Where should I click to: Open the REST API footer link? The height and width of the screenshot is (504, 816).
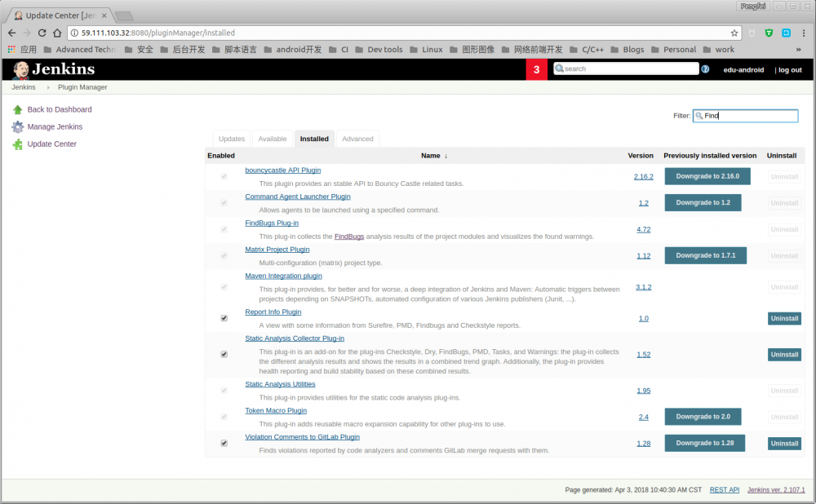tap(725, 490)
